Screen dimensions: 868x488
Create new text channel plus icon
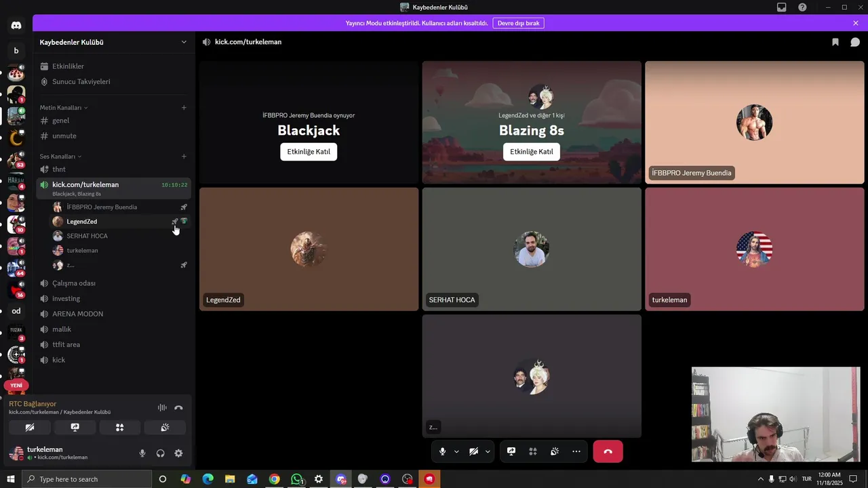click(184, 107)
